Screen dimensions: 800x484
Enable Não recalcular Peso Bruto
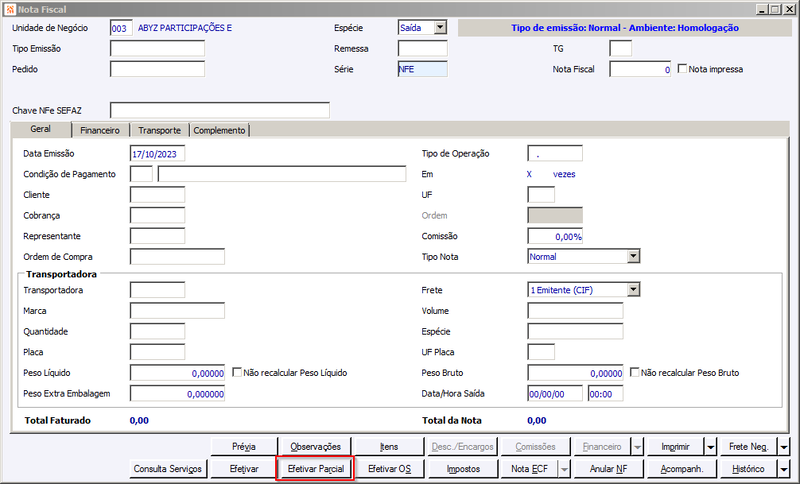tap(634, 372)
